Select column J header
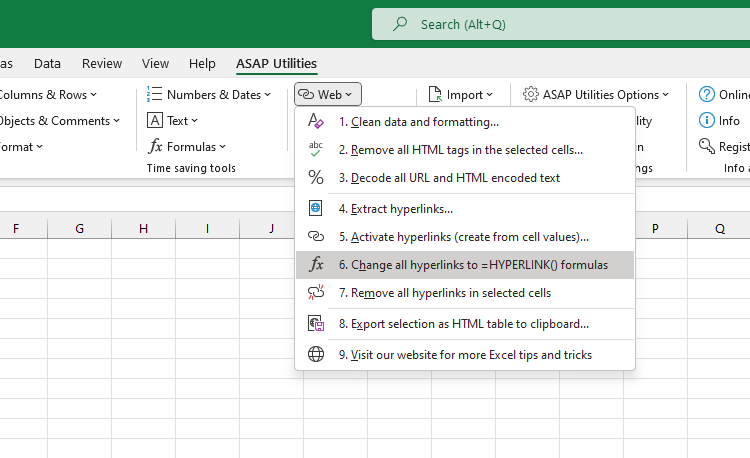Viewport: 750px width, 458px height. [271, 229]
